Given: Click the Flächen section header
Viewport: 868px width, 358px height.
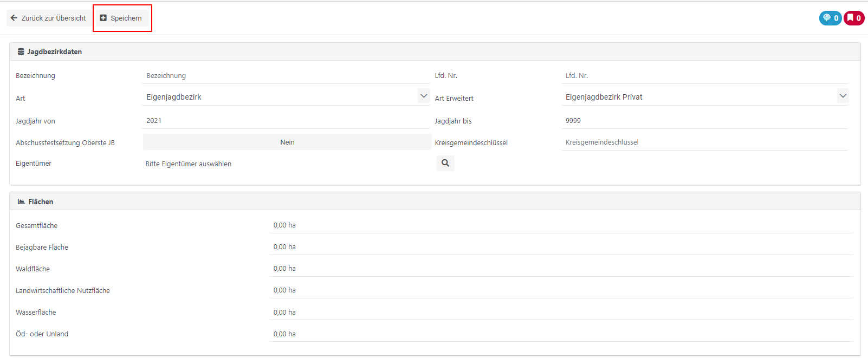Looking at the screenshot, I should [x=41, y=201].
